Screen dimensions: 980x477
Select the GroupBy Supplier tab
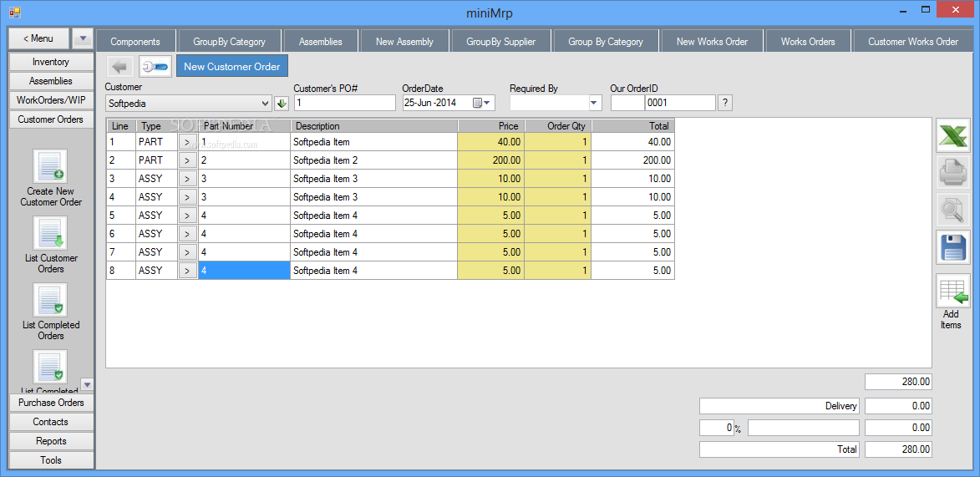[x=501, y=42]
